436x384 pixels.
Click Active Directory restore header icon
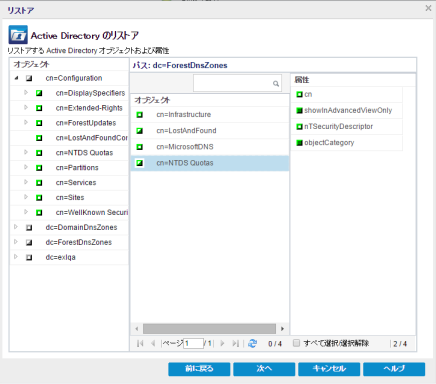pyautogui.click(x=18, y=35)
